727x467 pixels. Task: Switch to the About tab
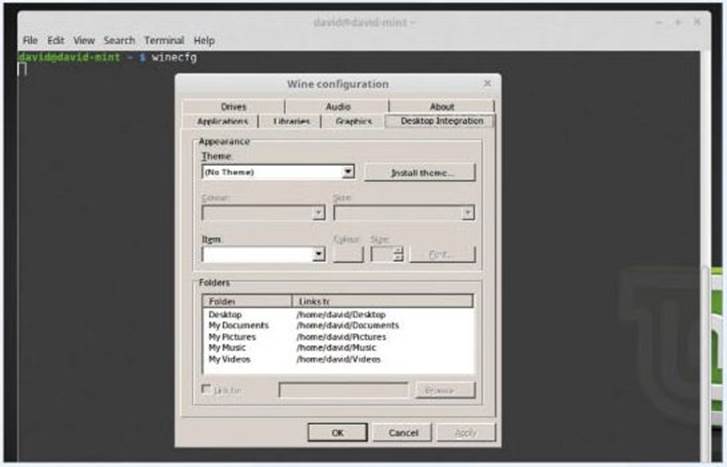click(x=442, y=106)
